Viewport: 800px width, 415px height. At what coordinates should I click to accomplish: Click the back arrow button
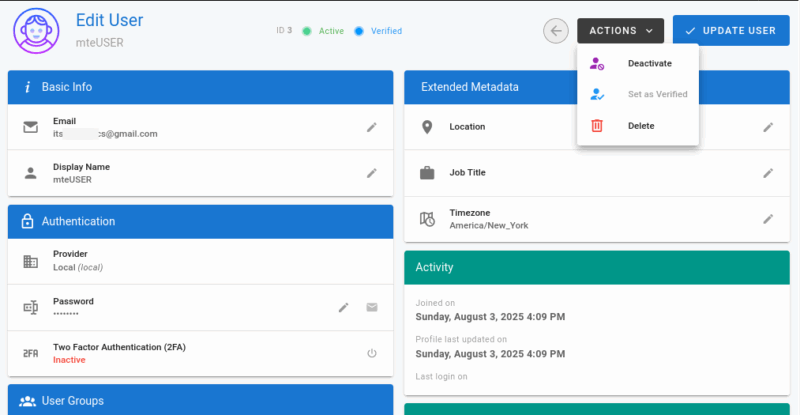[x=556, y=31]
